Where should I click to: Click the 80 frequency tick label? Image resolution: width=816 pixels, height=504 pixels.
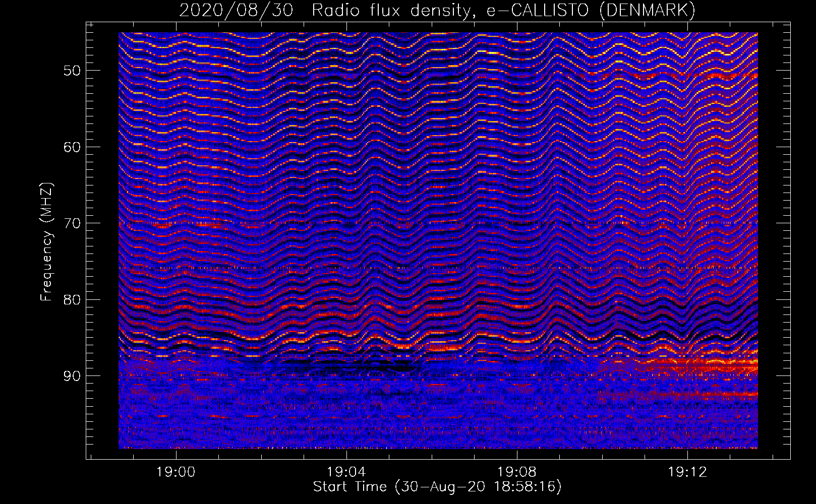pyautogui.click(x=72, y=300)
